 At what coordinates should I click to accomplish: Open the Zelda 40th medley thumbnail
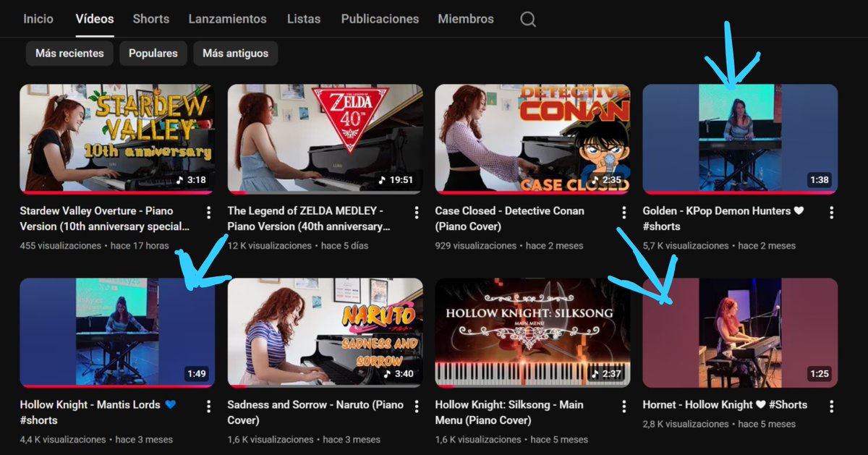325,139
